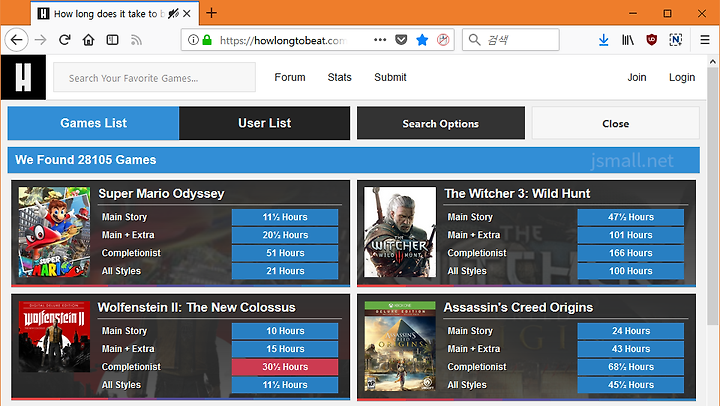720x406 pixels.
Task: Click Assassin's Creed Origins cover art
Action: [400, 345]
